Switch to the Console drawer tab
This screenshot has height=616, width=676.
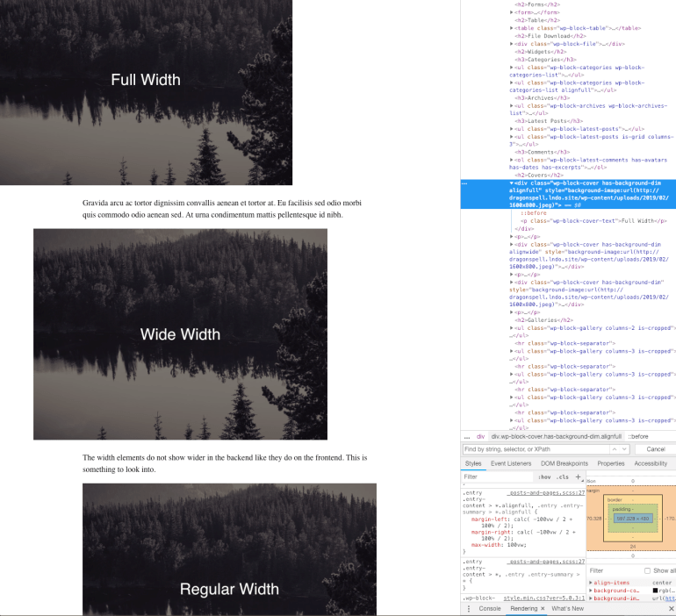[x=490, y=609]
